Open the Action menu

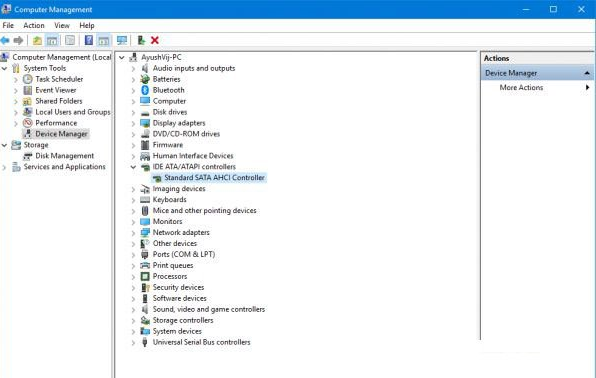click(34, 25)
